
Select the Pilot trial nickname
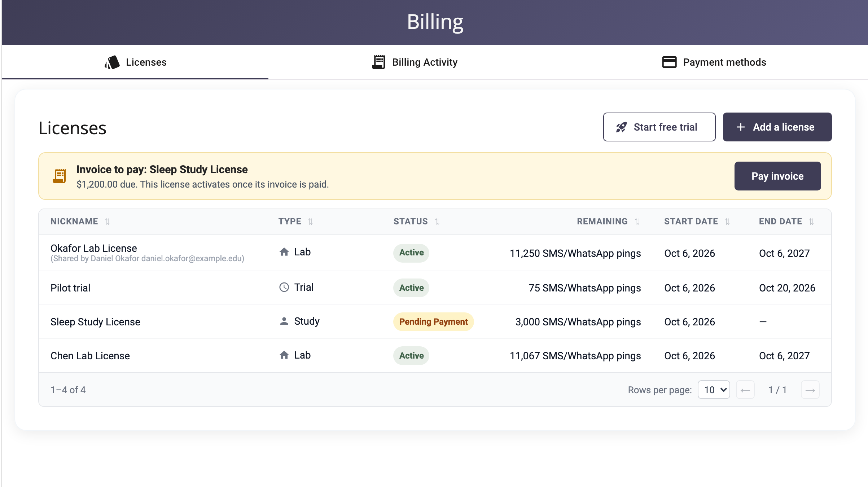(70, 288)
